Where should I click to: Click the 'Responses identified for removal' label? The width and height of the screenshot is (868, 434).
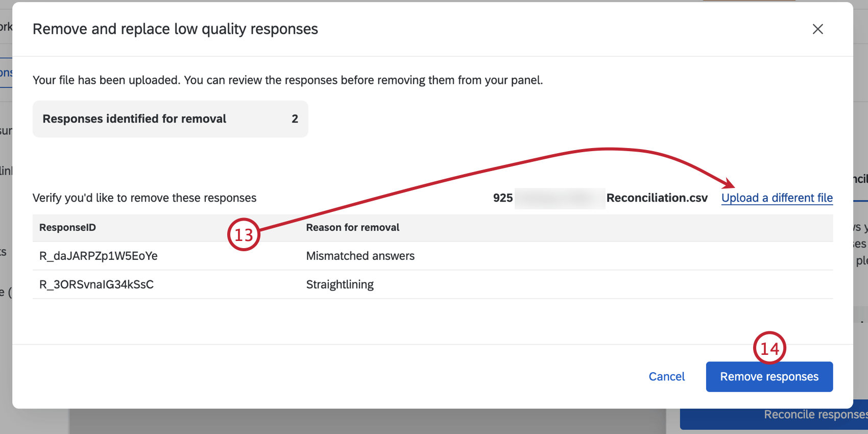(134, 119)
